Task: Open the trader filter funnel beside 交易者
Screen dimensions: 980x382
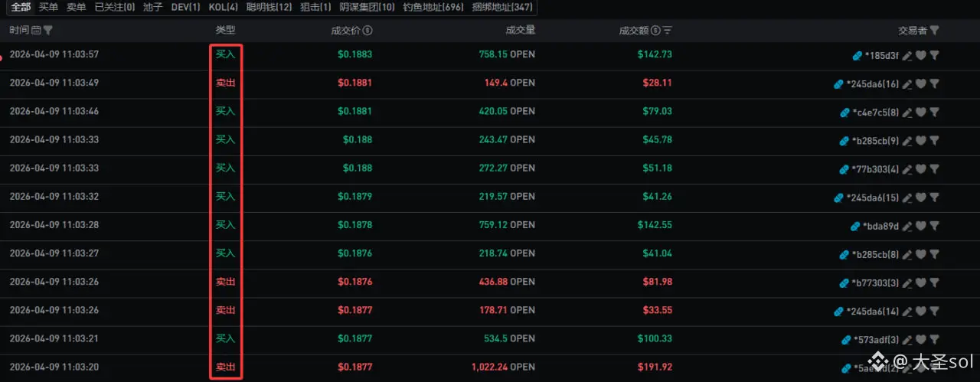Action: point(934,31)
